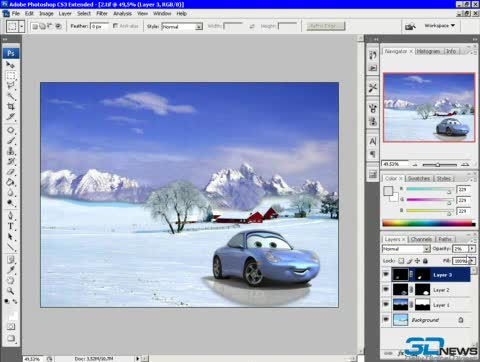Open the Image menu

(46, 14)
